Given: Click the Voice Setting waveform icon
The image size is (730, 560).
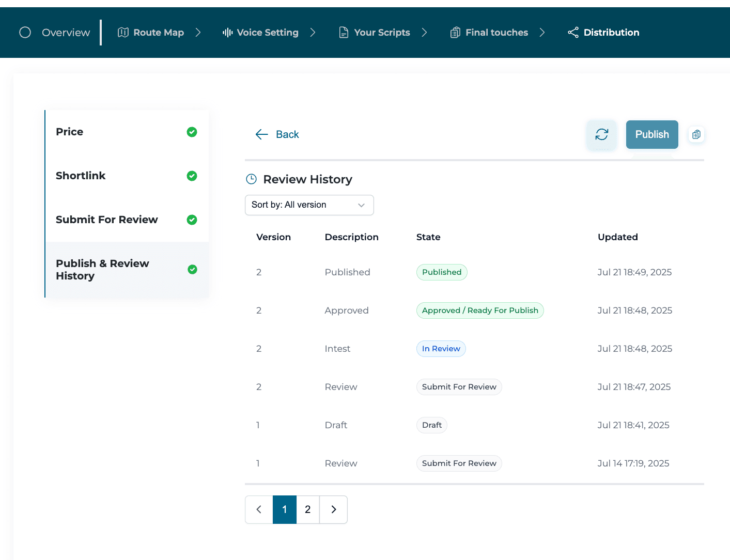Looking at the screenshot, I should tap(227, 33).
